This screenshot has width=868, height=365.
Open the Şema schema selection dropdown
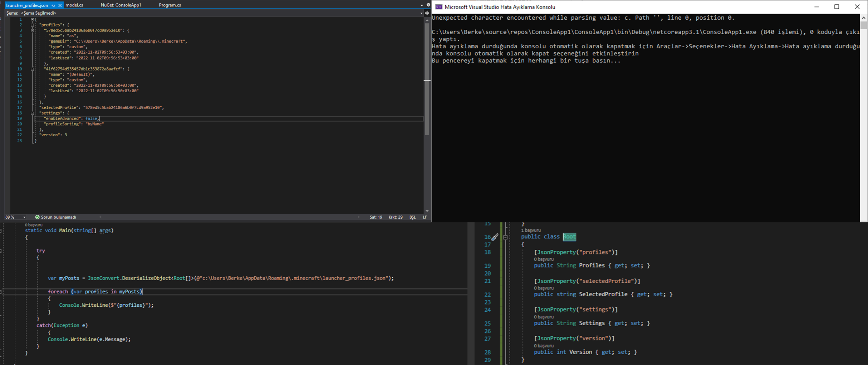pyautogui.click(x=421, y=13)
